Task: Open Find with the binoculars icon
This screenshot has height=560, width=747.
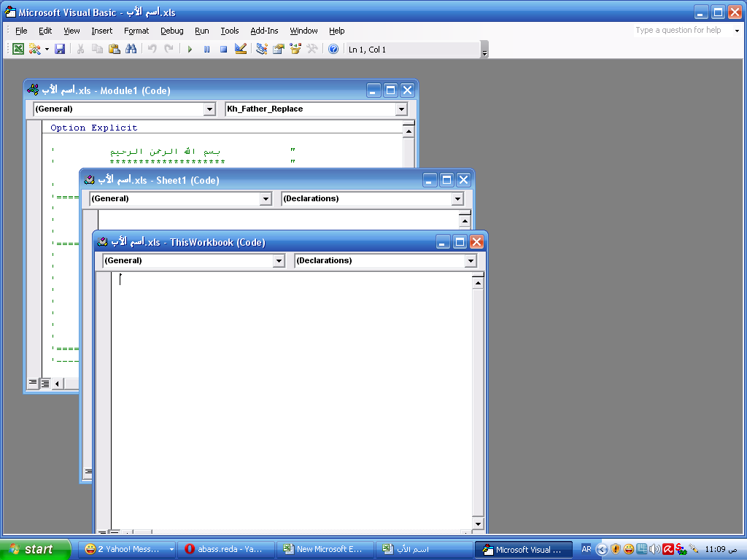Action: click(131, 49)
